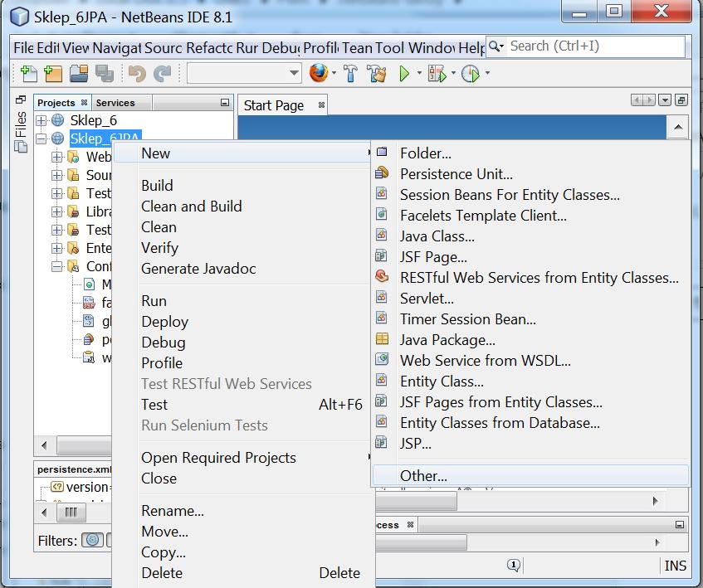The height and width of the screenshot is (588, 703).
Task: Minimize the Projects panel
Action: coord(225,103)
